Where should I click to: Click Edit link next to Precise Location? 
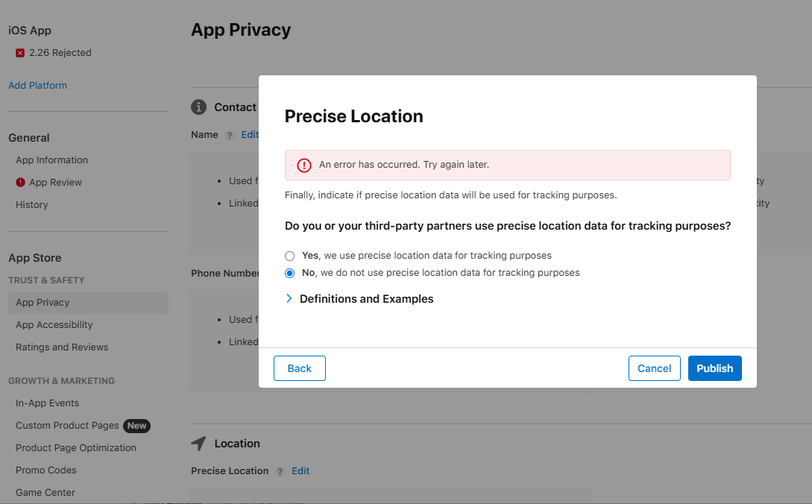[300, 471]
